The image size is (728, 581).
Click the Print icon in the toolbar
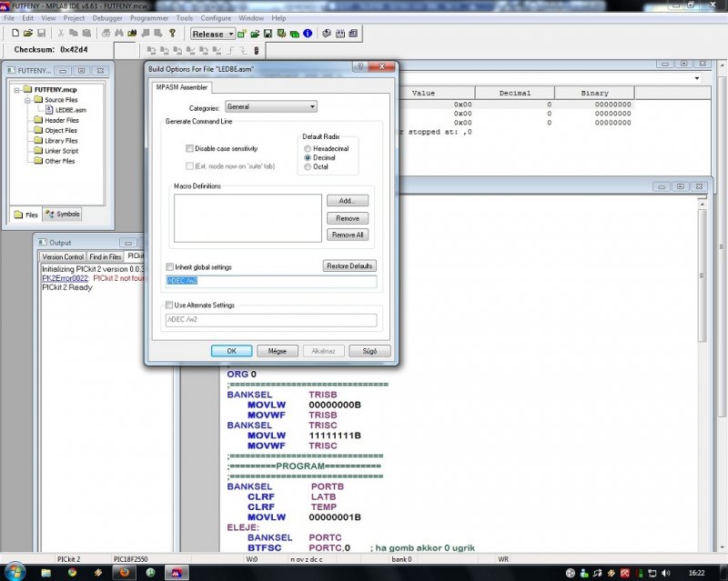pyautogui.click(x=106, y=34)
